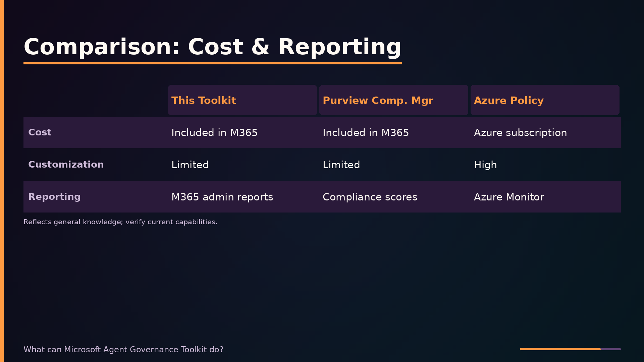This screenshot has width=644, height=362.
Task: Select 'Included in M365' under This Toolkit
Action: pos(214,133)
